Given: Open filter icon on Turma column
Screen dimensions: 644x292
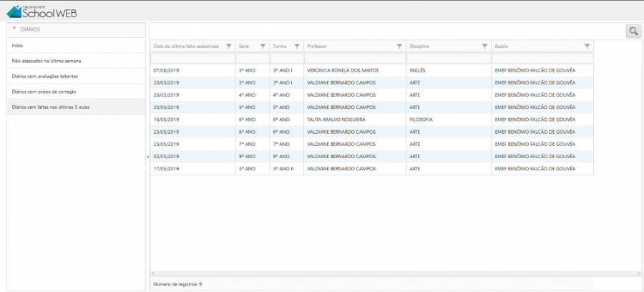Looking at the screenshot, I should 297,46.
